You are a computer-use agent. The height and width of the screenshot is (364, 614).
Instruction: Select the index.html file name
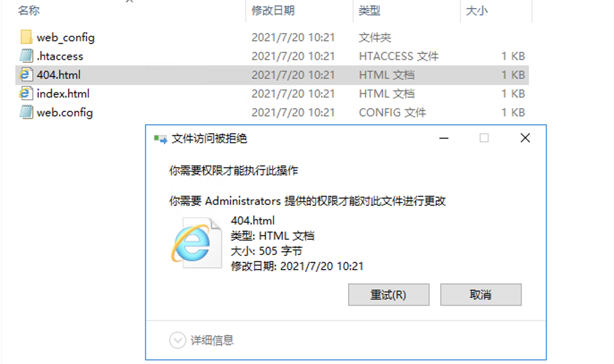(x=63, y=93)
